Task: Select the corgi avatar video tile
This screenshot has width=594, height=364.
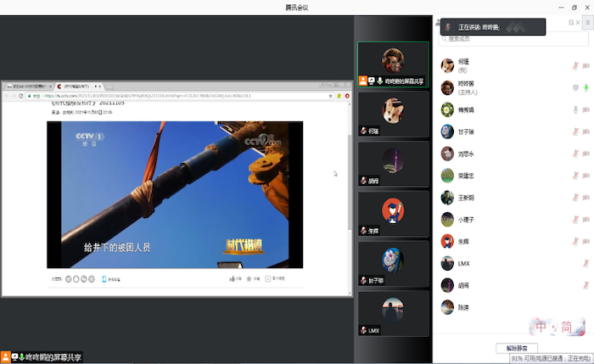Action: pyautogui.click(x=393, y=114)
